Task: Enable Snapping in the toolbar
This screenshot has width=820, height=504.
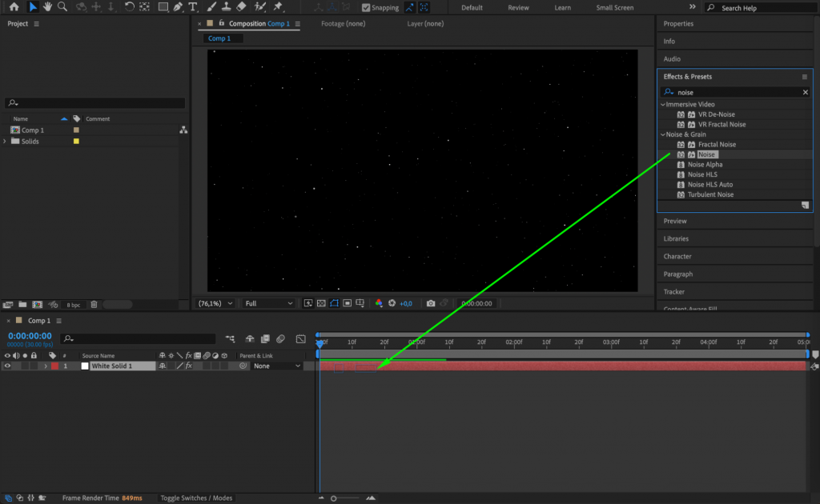Action: coord(364,7)
